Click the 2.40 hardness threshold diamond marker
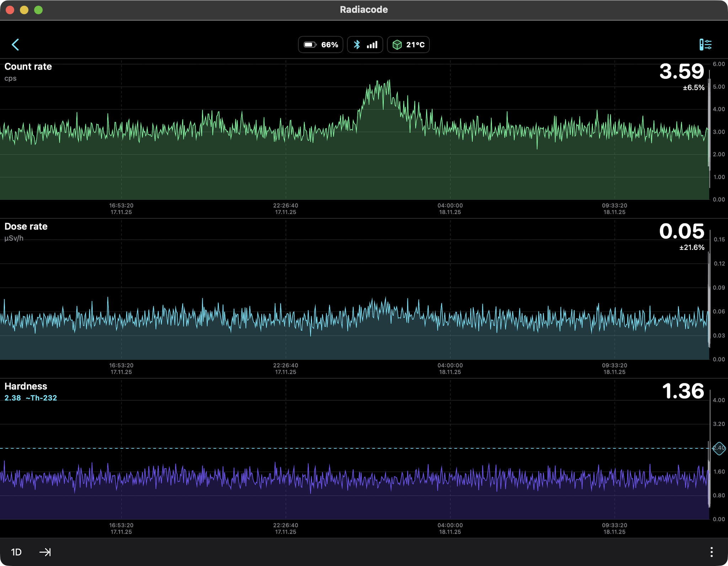728x566 pixels. [719, 448]
